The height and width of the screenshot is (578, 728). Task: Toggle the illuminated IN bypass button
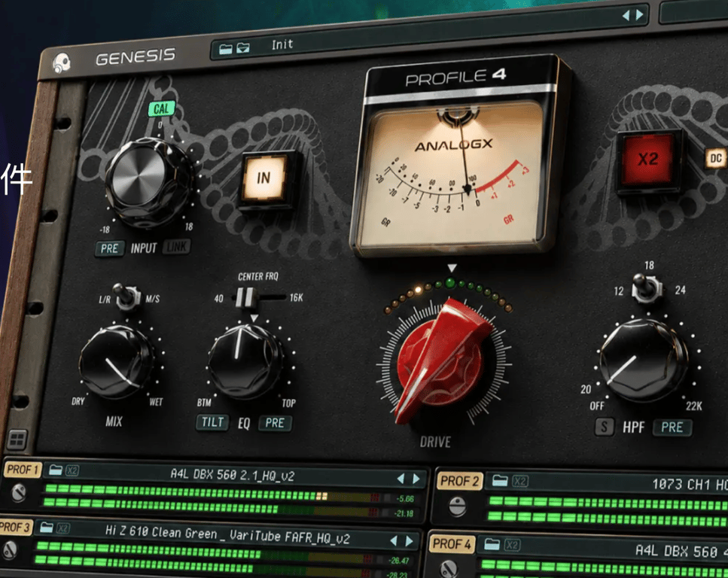(263, 178)
